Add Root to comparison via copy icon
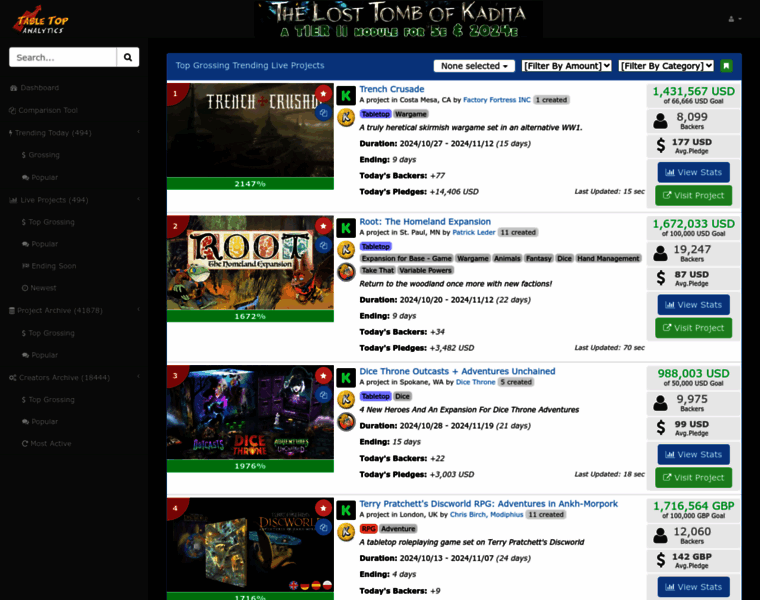Viewport: 760px width, 600px height. coord(323,245)
